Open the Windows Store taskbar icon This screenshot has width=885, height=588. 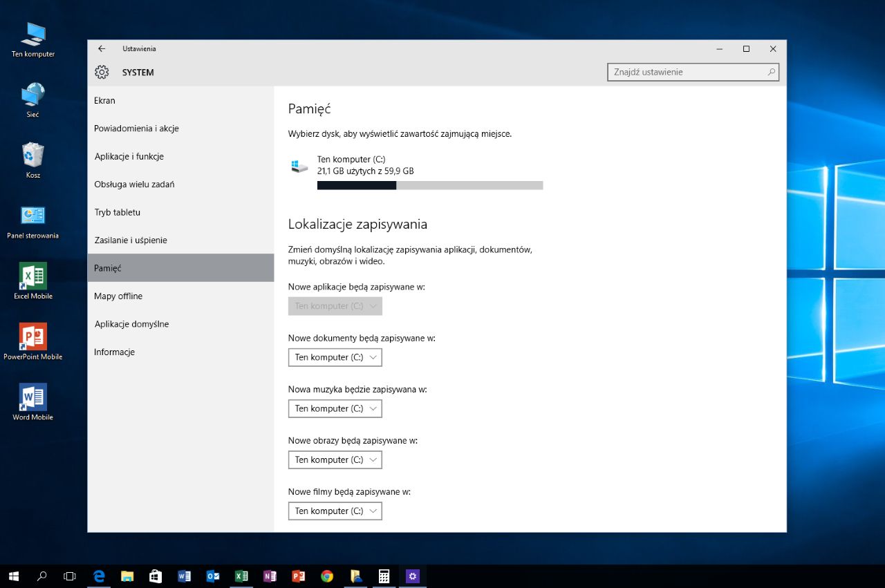[x=156, y=576]
